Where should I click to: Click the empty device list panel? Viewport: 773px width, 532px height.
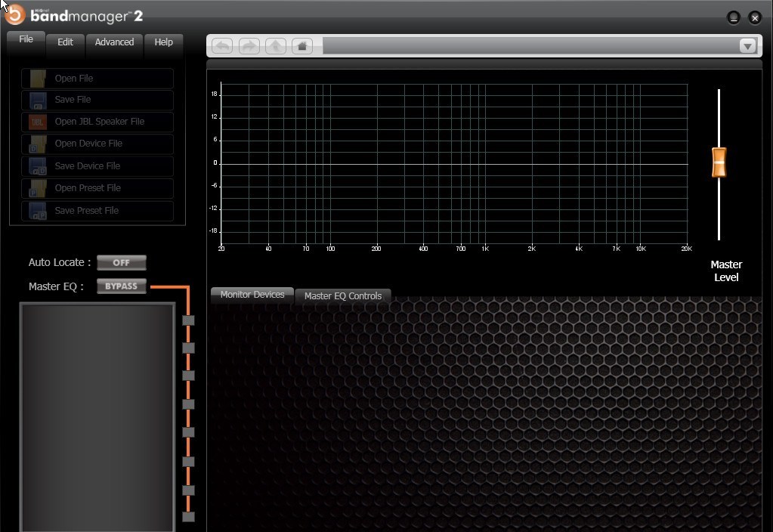click(97, 416)
